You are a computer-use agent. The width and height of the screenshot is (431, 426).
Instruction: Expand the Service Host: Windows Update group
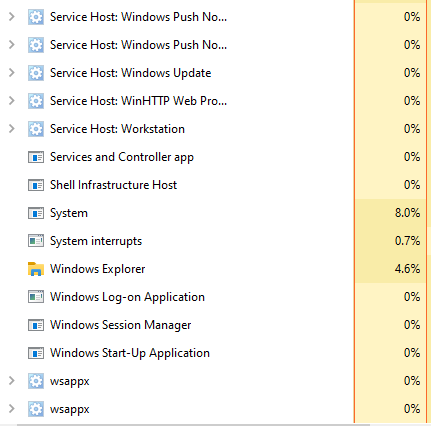12,72
